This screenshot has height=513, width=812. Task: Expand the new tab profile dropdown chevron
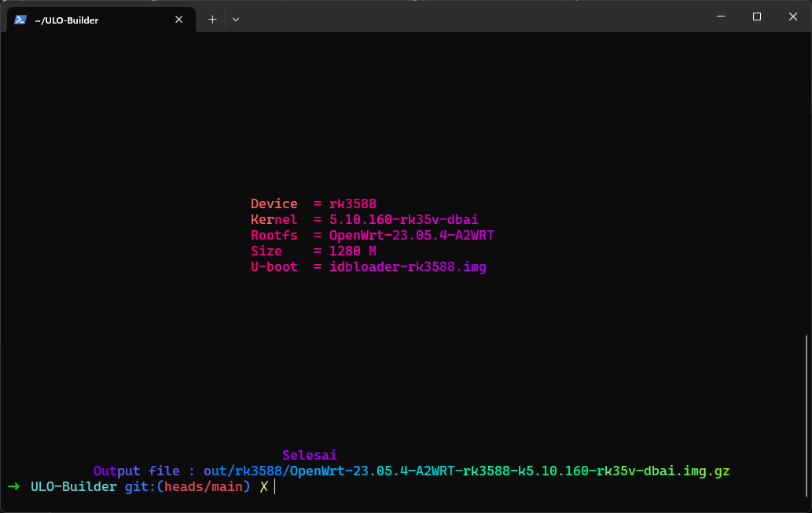pyautogui.click(x=236, y=20)
